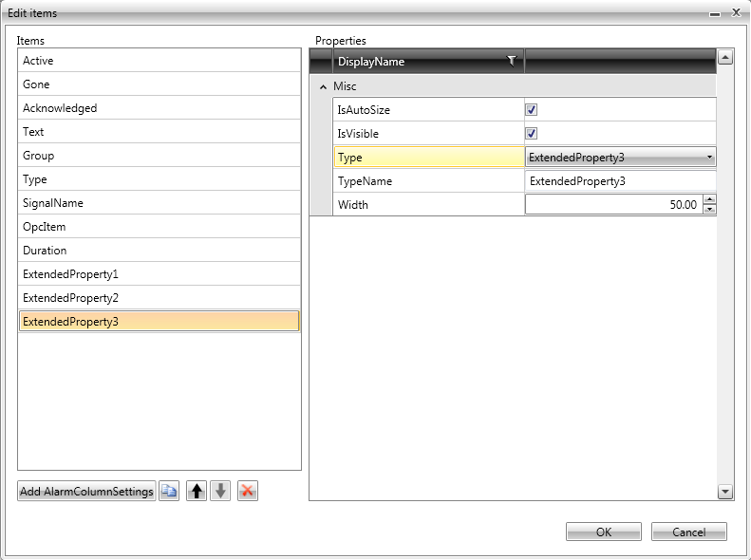
Task: Collapse the Misc category
Action: pyautogui.click(x=323, y=86)
